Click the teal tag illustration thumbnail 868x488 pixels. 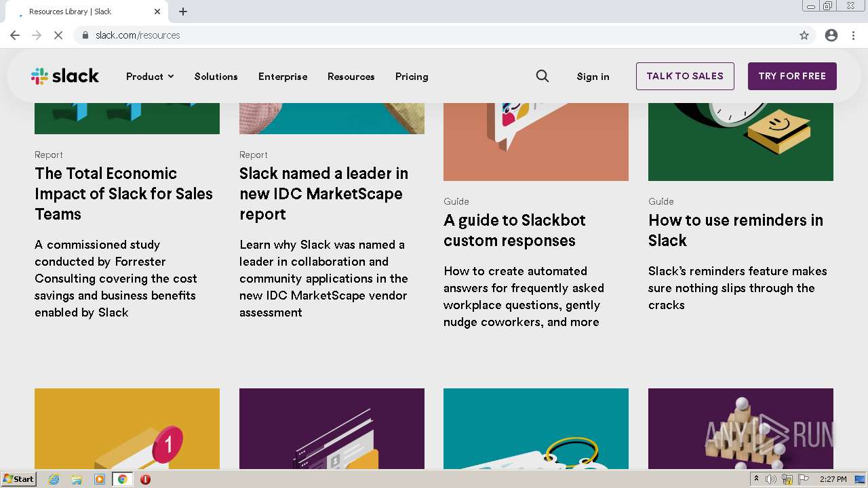tap(536, 428)
